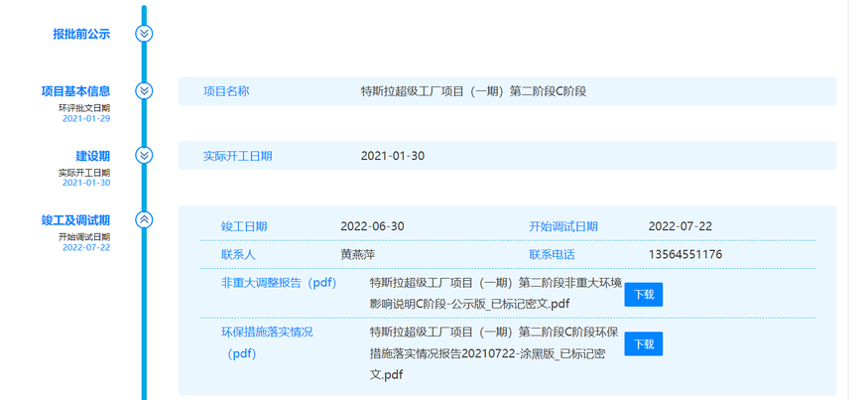The height and width of the screenshot is (400, 868).
Task: Expand the 报批前公示 section chevron
Action: [144, 34]
